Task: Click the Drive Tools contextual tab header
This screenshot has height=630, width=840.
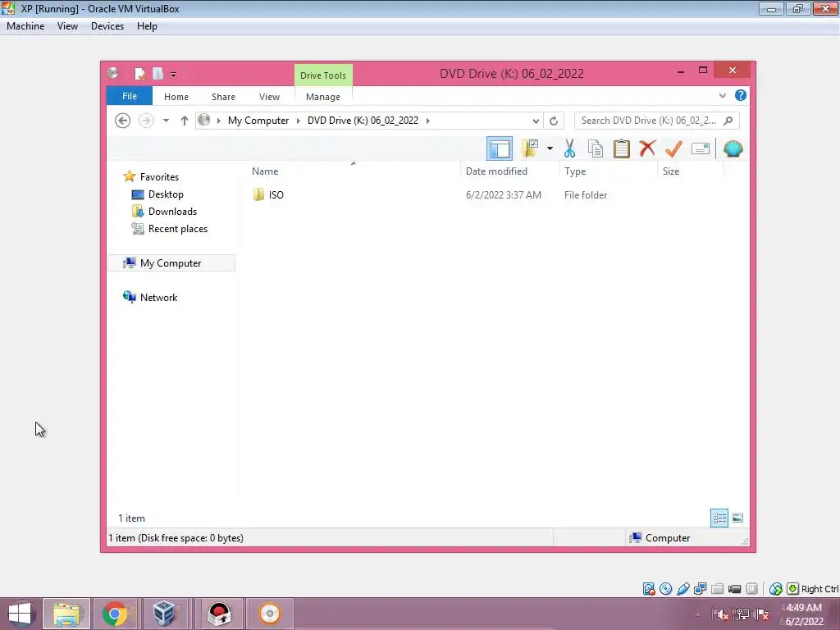Action: pos(323,75)
